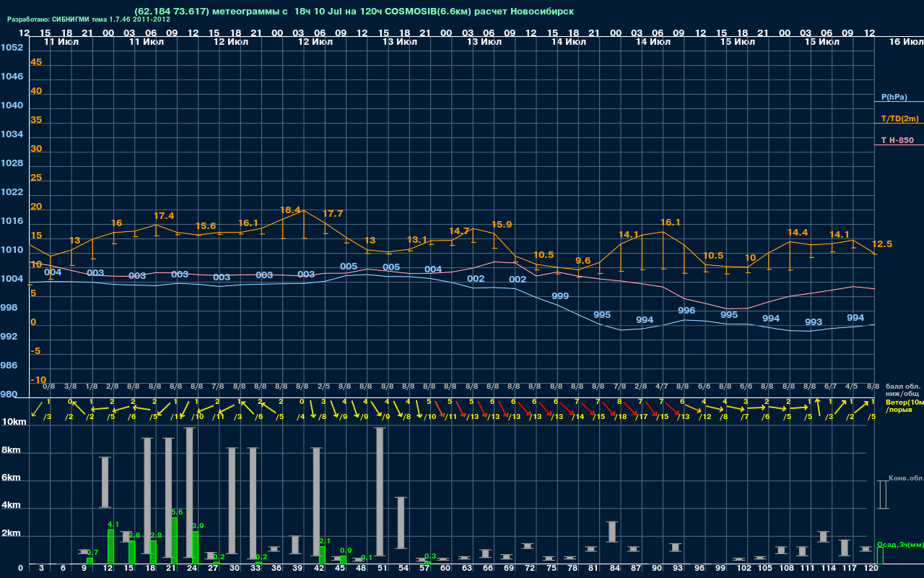Click the T H-850 legend label

click(x=897, y=140)
